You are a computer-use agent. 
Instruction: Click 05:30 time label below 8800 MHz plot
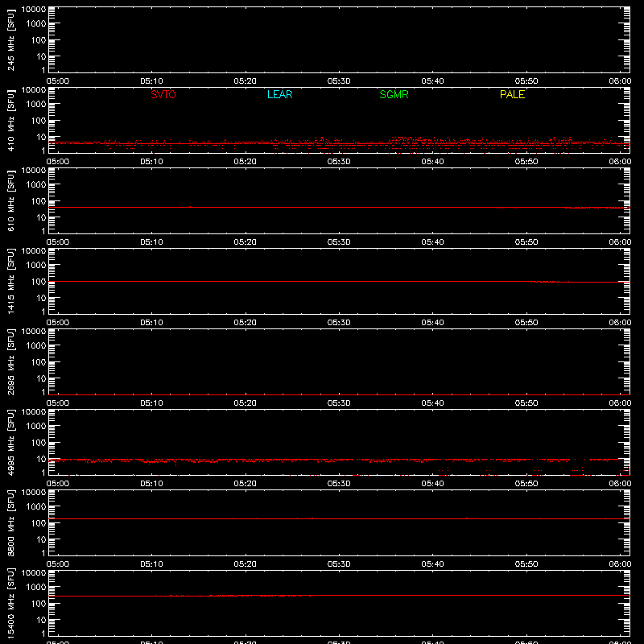(339, 564)
